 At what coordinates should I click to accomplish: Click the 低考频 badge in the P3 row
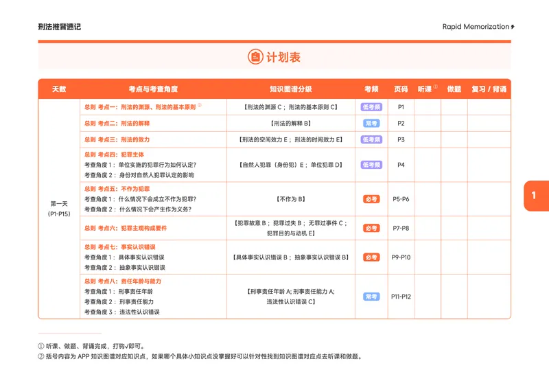tap(371, 139)
